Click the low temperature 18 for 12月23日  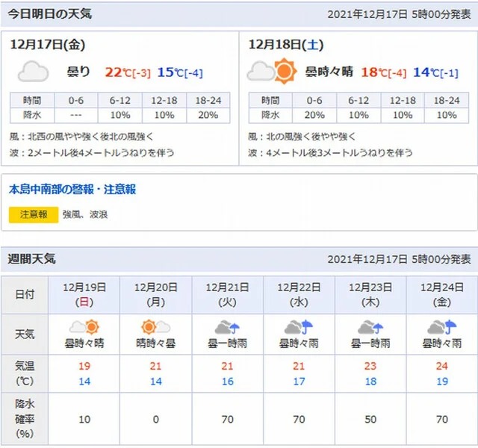pyautogui.click(x=370, y=382)
